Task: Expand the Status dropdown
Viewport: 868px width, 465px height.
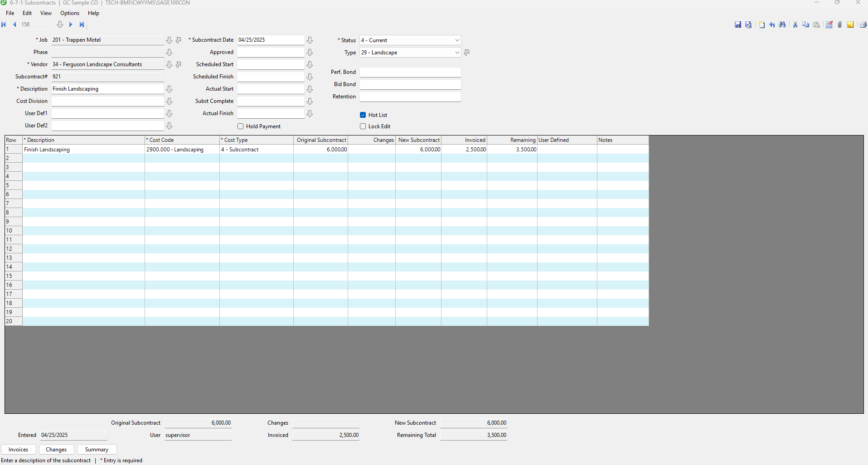Action: point(456,40)
